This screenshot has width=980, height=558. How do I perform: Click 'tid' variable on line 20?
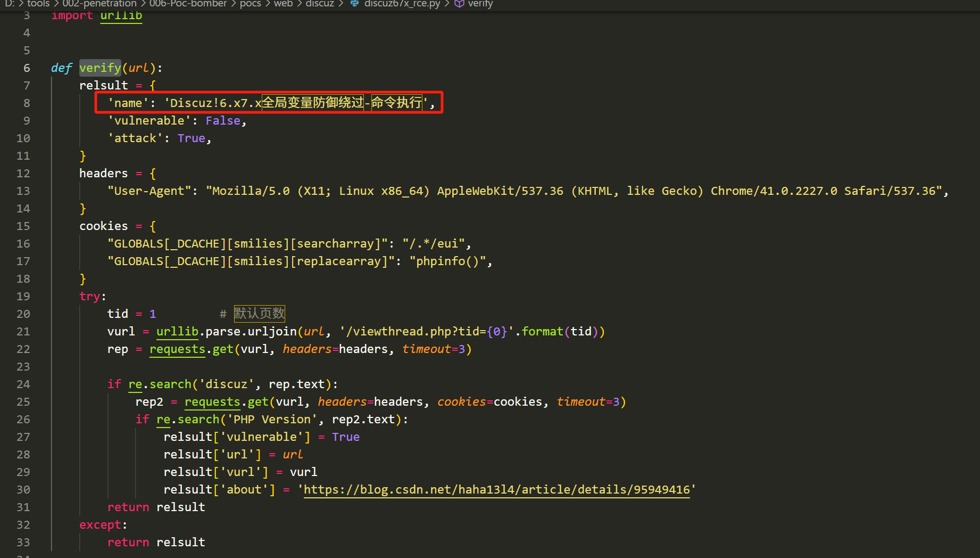click(118, 314)
